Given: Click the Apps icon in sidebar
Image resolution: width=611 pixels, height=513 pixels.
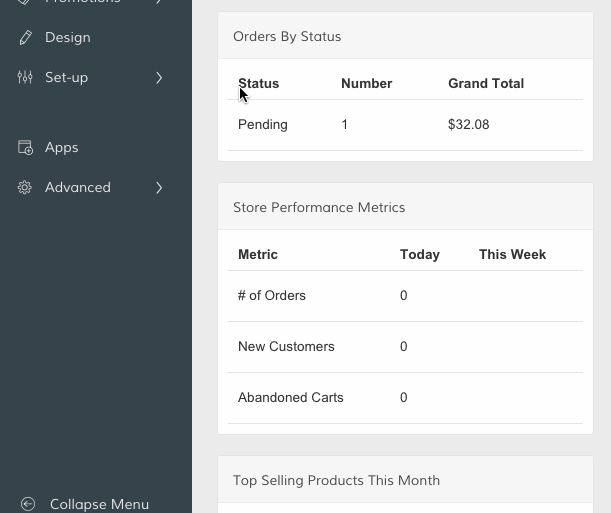Looking at the screenshot, I should pos(25,147).
